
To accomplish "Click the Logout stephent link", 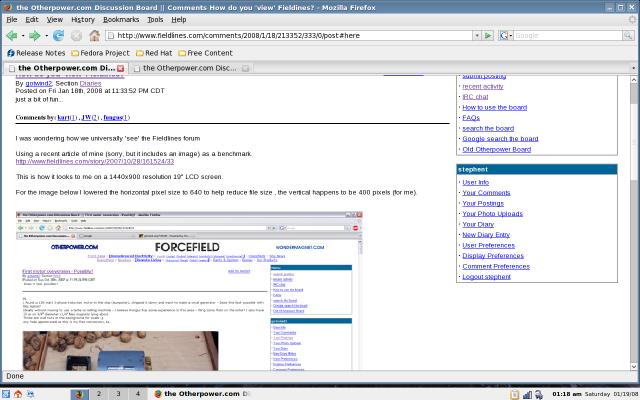I will click(x=487, y=277).
